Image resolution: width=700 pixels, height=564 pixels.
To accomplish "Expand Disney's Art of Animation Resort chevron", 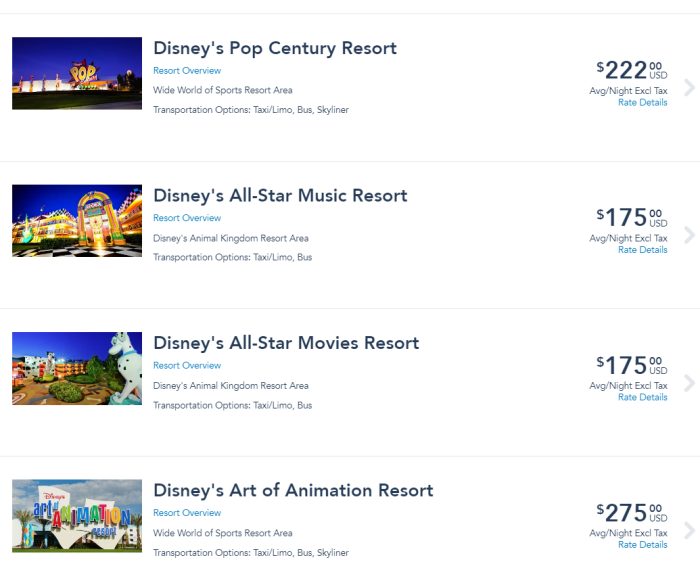I will (x=689, y=530).
